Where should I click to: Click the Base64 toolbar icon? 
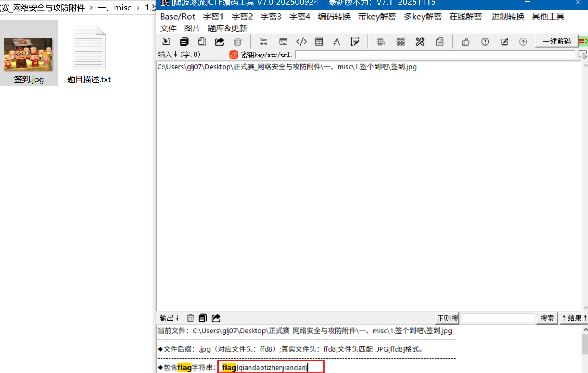click(263, 42)
